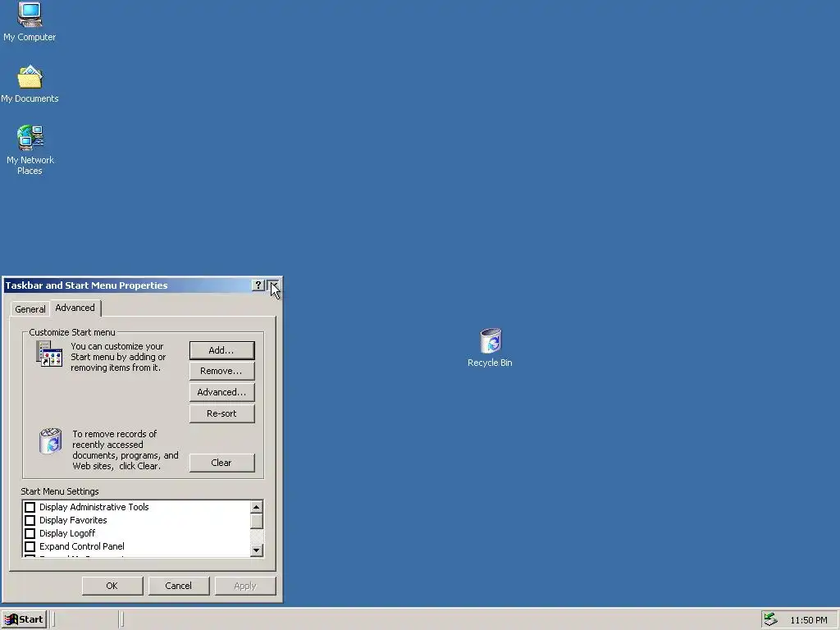Open the Advanced... Start menu button
This screenshot has width=840, height=630.
[221, 392]
